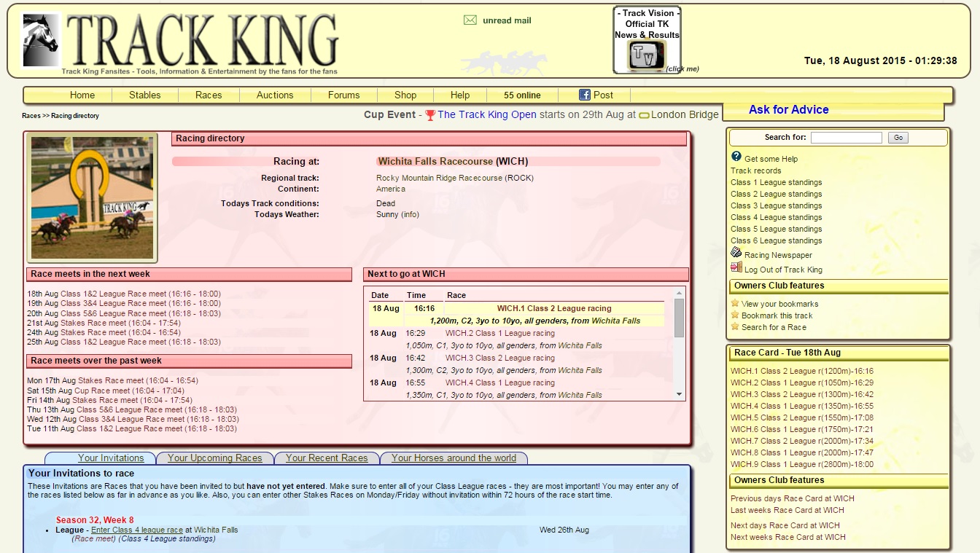Click the star icon beside Bookmark this track
The height and width of the screenshot is (553, 980).
734,315
